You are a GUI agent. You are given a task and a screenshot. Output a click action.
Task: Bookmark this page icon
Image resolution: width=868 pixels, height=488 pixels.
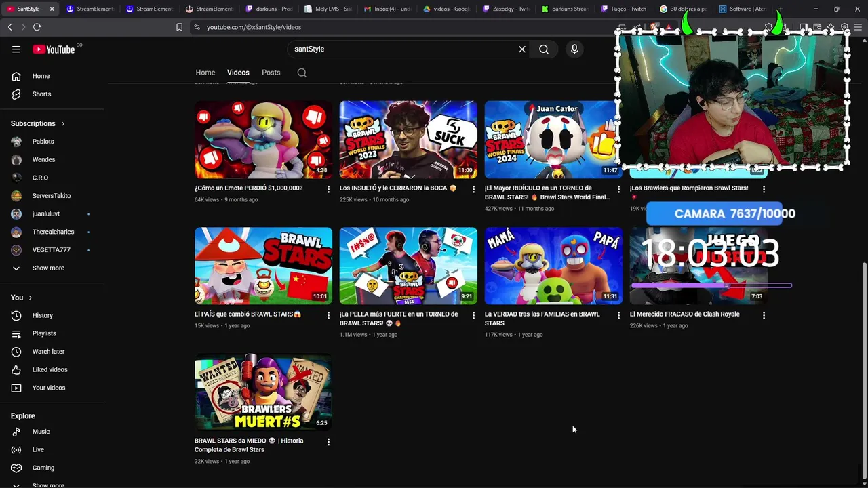179,27
